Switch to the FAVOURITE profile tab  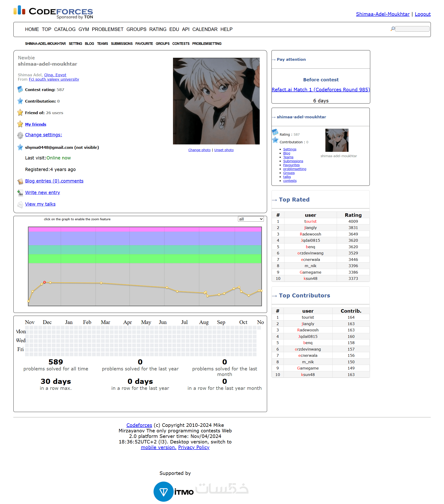[x=144, y=44]
